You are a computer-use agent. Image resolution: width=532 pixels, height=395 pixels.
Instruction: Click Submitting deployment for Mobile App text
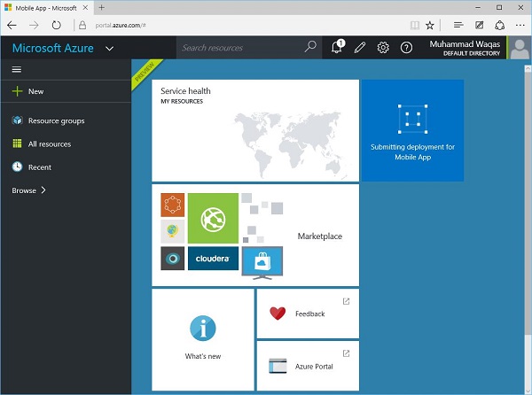tap(412, 151)
